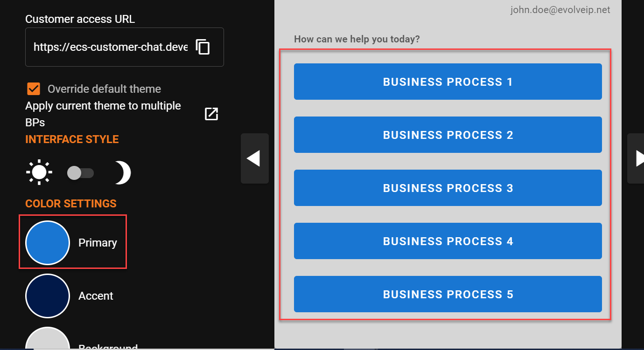
Task: Click the sun light-mode icon
Action: tap(39, 173)
